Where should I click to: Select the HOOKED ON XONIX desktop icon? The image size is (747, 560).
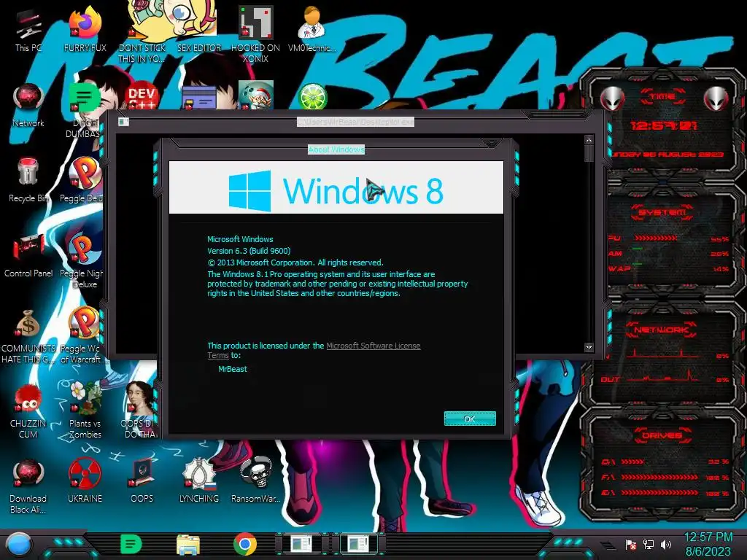tap(255, 34)
